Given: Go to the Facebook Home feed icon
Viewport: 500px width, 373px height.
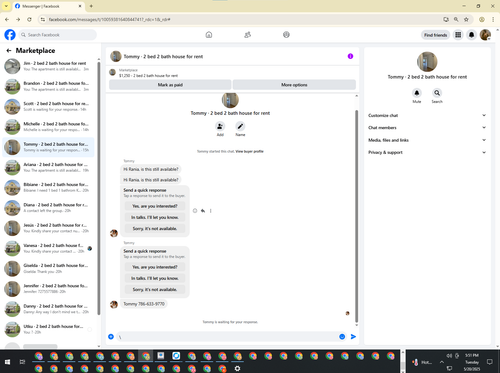Looking at the screenshot, I should [x=209, y=35].
